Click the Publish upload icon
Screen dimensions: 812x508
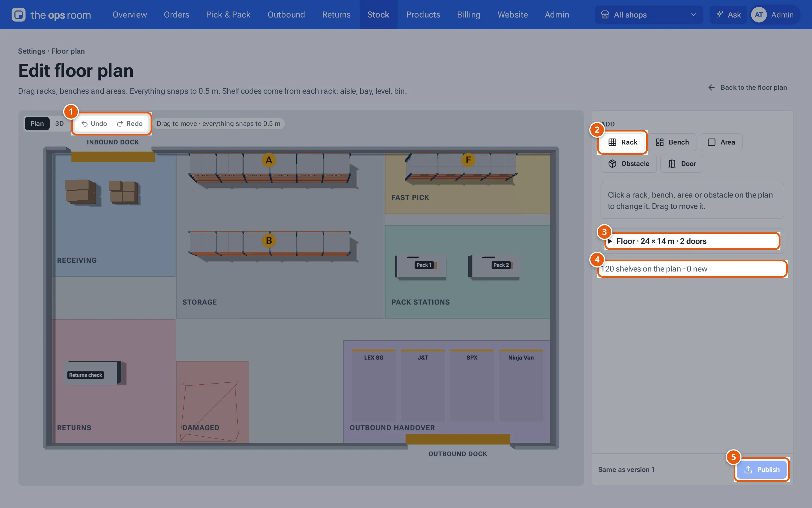(x=748, y=469)
